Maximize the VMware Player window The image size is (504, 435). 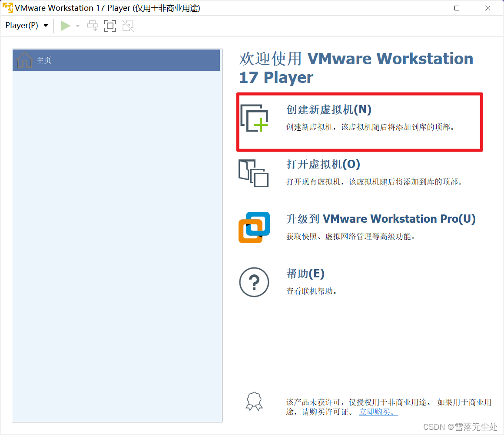click(x=457, y=8)
